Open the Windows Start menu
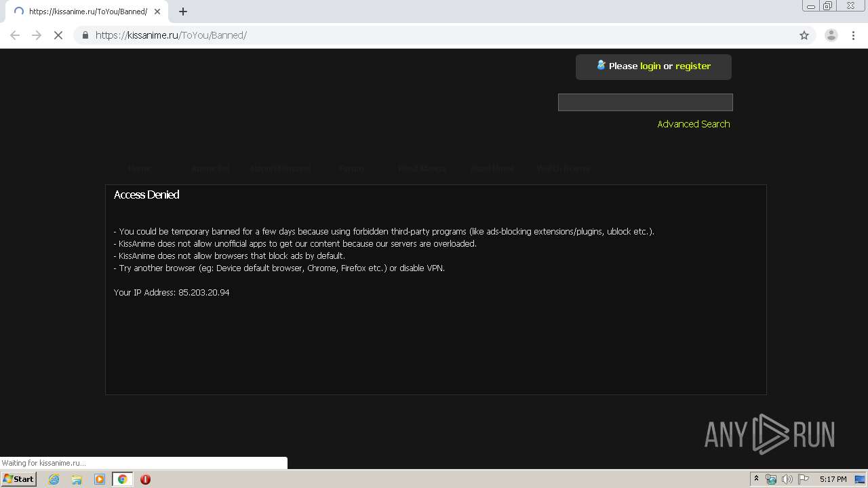 click(18, 479)
